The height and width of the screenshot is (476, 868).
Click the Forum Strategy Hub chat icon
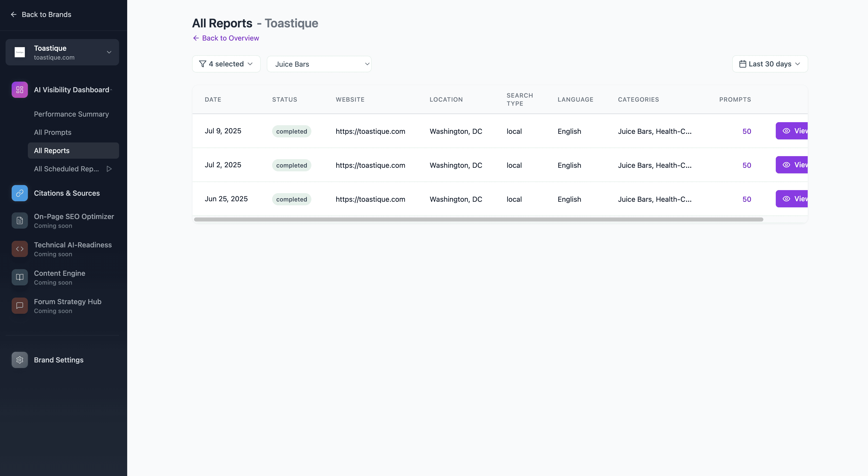(20, 306)
